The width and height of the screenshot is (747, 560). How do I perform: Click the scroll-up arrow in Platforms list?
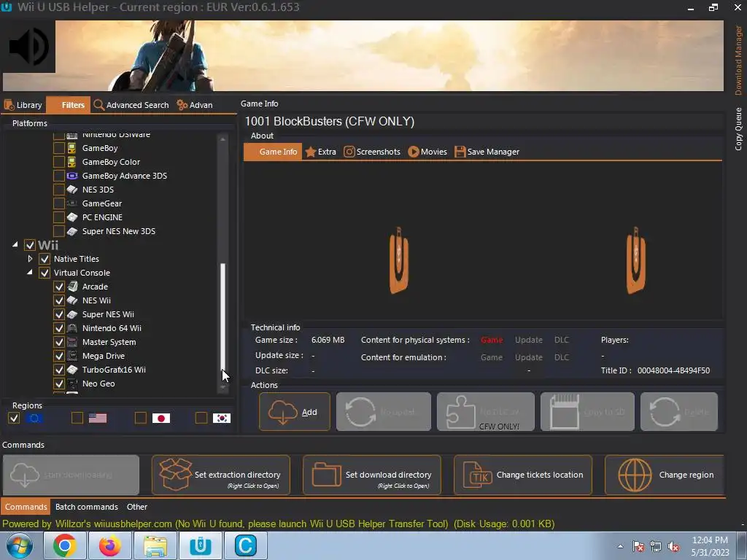tap(222, 139)
